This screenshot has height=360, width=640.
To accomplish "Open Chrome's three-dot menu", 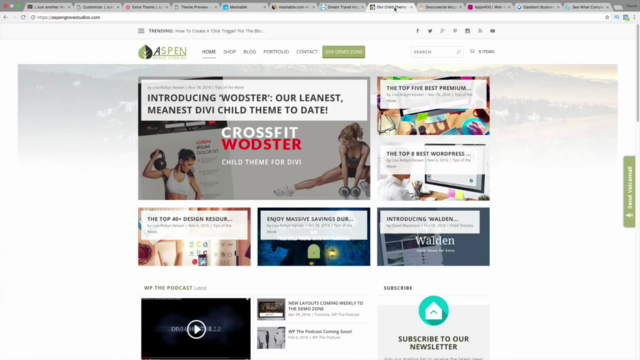I will click(x=634, y=17).
